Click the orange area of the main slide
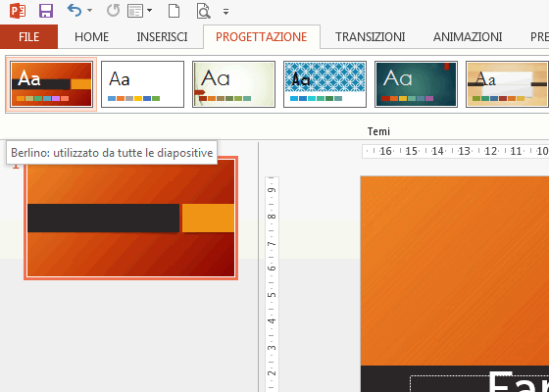 click(455, 270)
